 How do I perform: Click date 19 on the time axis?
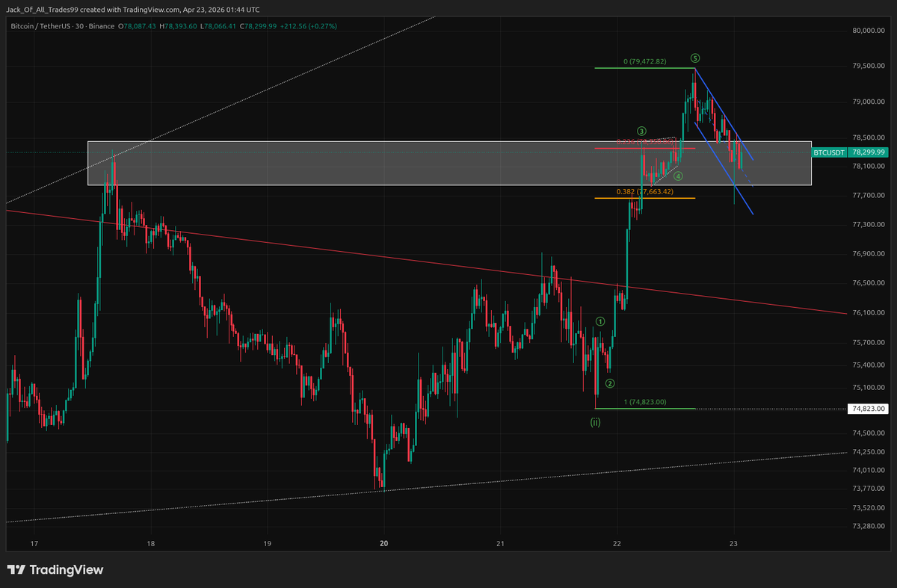point(267,543)
